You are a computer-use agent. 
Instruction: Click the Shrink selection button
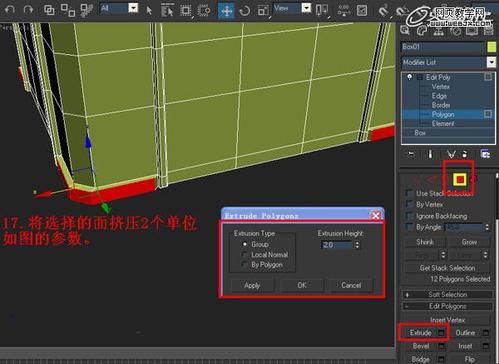click(x=425, y=242)
